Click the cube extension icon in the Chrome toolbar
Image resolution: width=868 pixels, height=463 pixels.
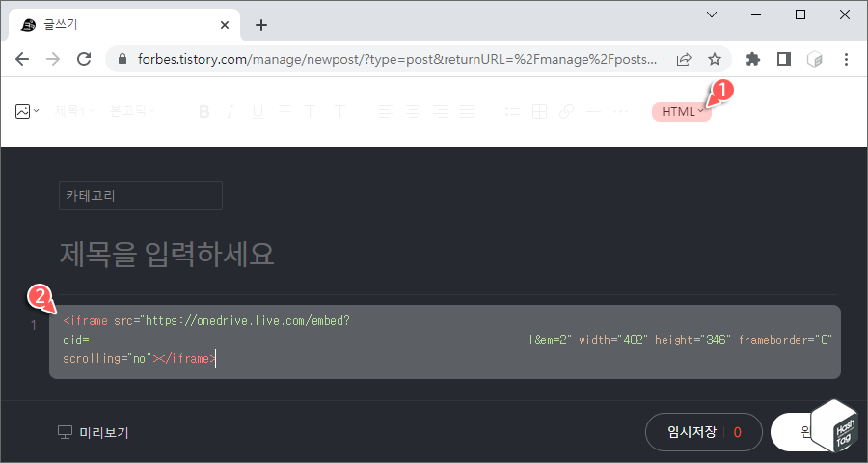pos(814,59)
